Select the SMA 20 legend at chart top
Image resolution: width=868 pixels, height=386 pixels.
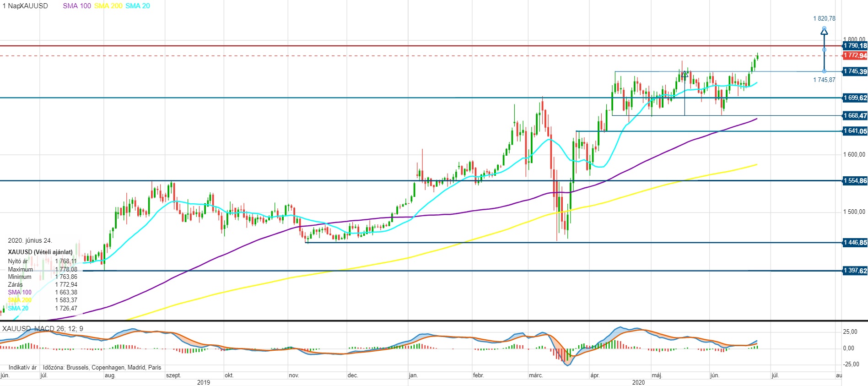138,6
